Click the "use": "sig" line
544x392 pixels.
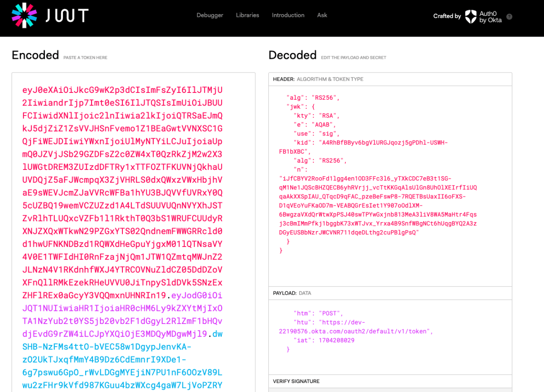pos(316,134)
